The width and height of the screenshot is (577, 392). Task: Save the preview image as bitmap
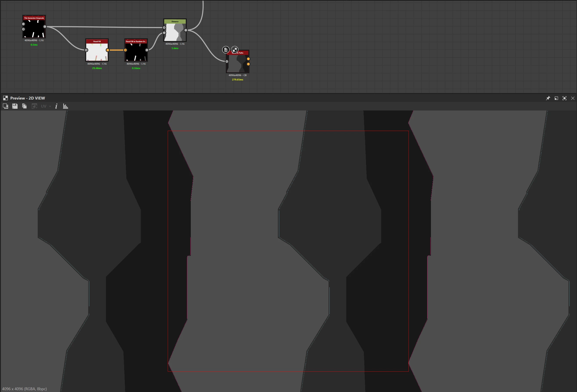coord(15,106)
